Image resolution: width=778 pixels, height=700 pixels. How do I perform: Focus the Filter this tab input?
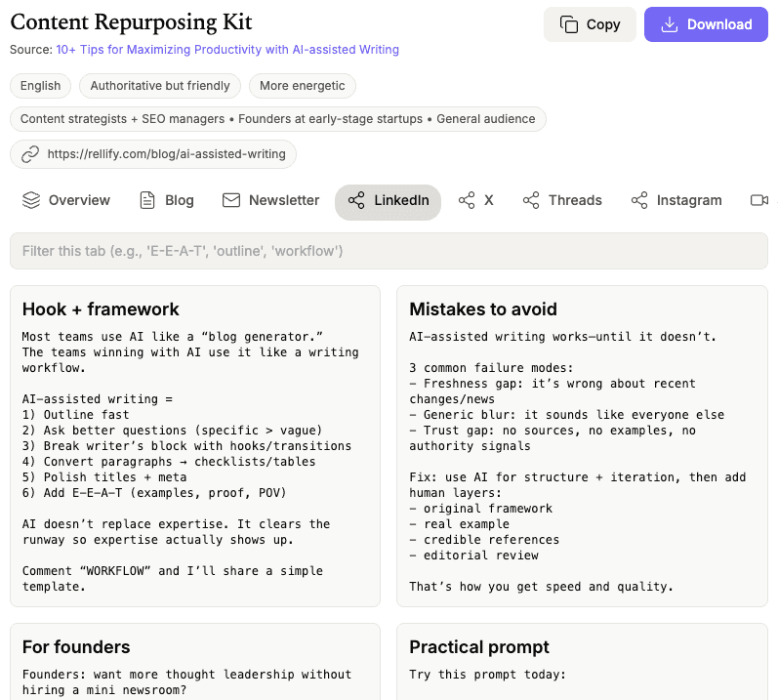click(389, 251)
